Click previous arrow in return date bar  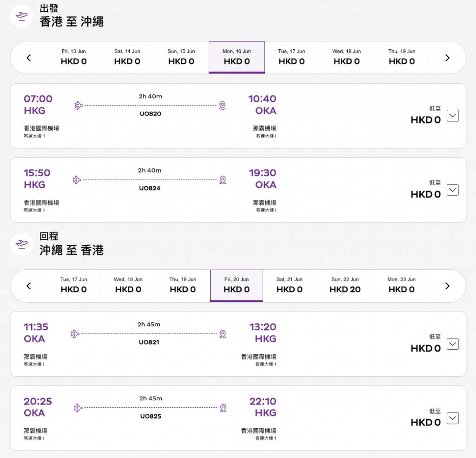[29, 286]
